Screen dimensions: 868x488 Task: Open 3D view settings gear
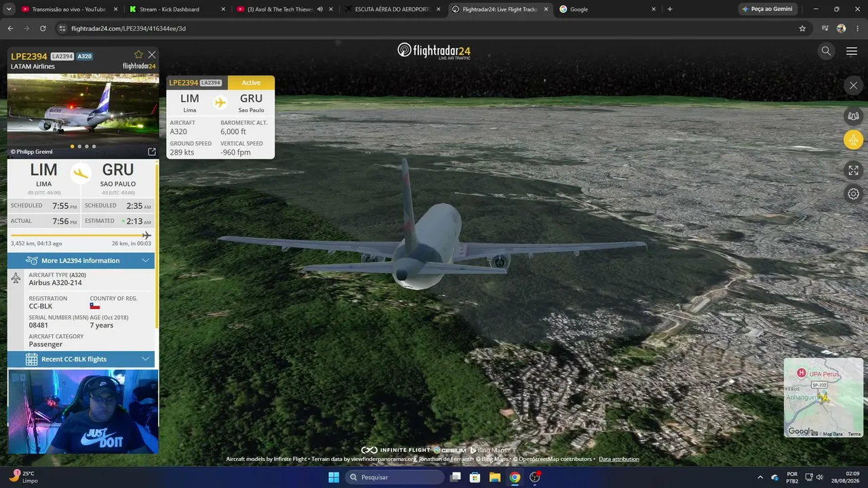(853, 194)
